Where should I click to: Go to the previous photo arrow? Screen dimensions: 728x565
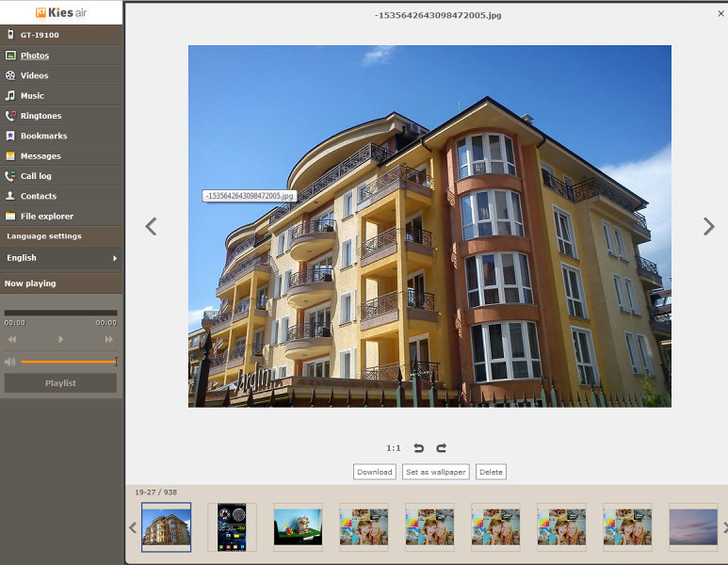click(x=151, y=226)
